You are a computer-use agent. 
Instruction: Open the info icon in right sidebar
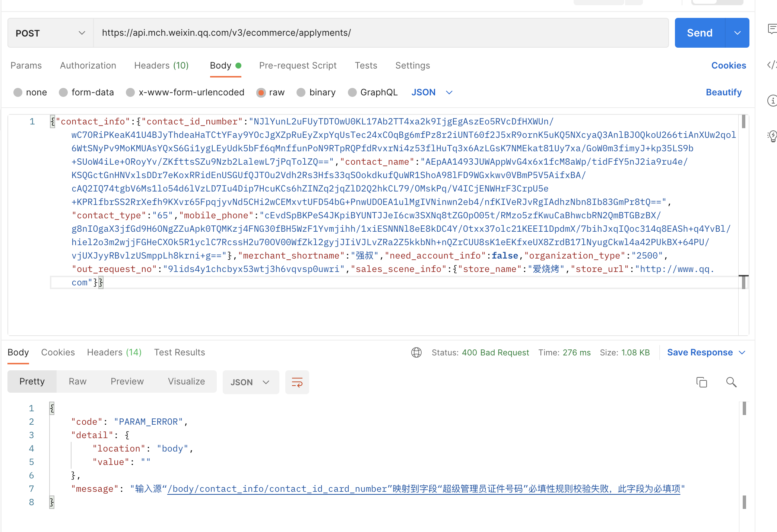pos(772,100)
